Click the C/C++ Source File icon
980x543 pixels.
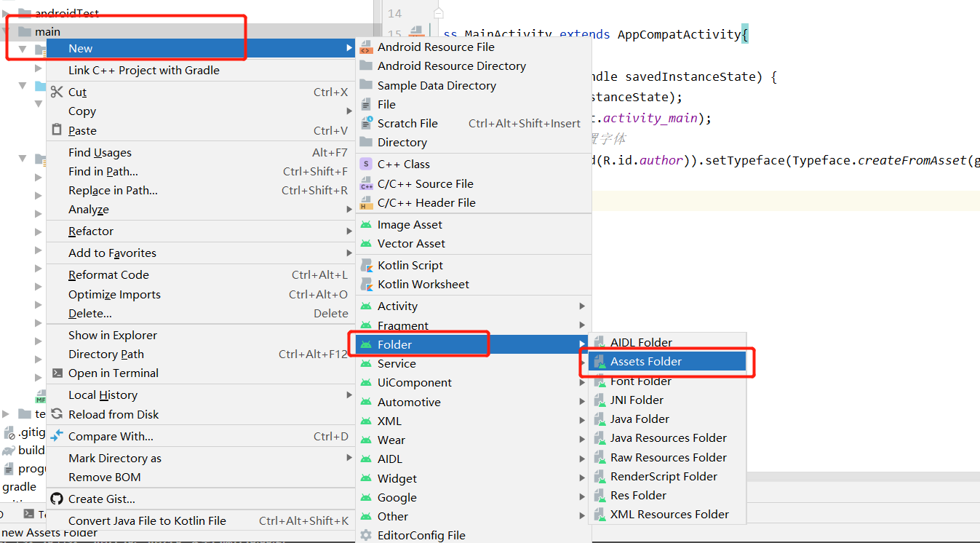[367, 183]
